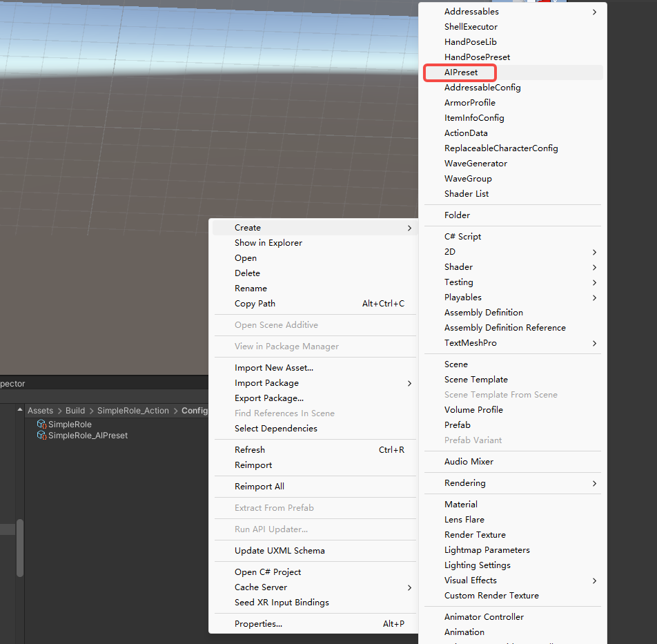Expand the Addressables submenu
Viewport: 657px width, 644px height.
(471, 12)
